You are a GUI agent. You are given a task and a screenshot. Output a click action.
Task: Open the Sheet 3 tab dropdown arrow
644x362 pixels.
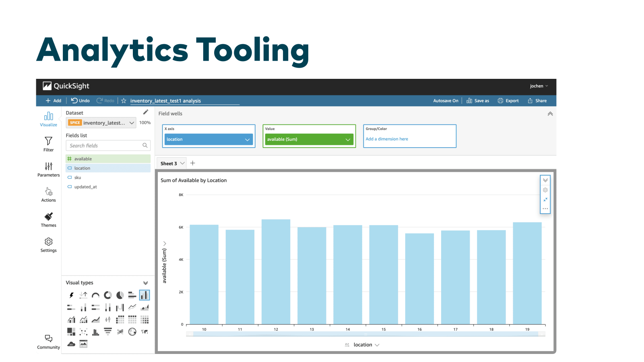[182, 163]
